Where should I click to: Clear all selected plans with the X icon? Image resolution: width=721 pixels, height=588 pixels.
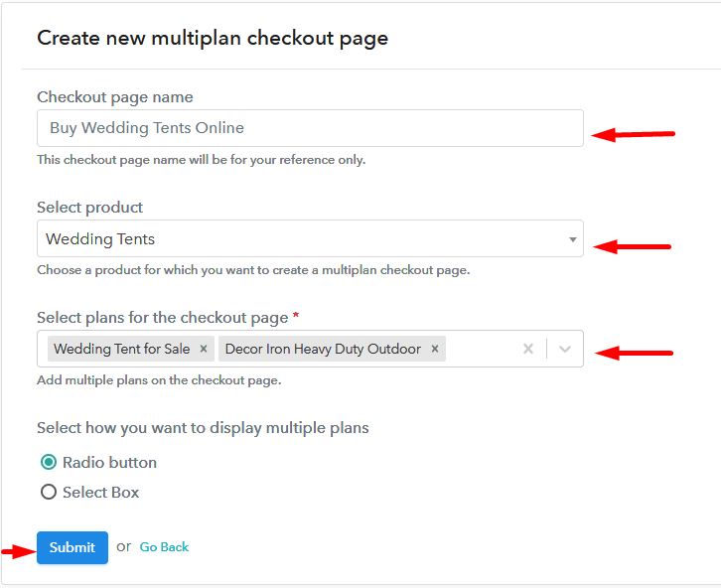[528, 349]
